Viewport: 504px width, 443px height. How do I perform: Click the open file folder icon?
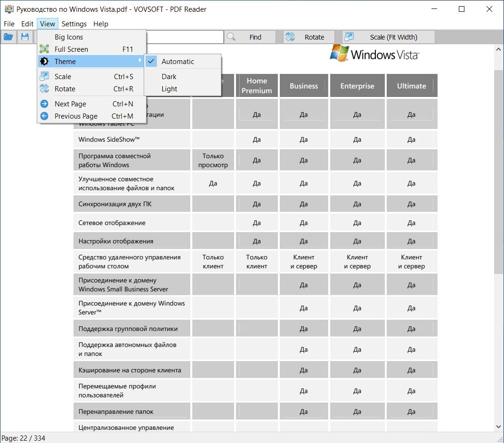point(8,37)
